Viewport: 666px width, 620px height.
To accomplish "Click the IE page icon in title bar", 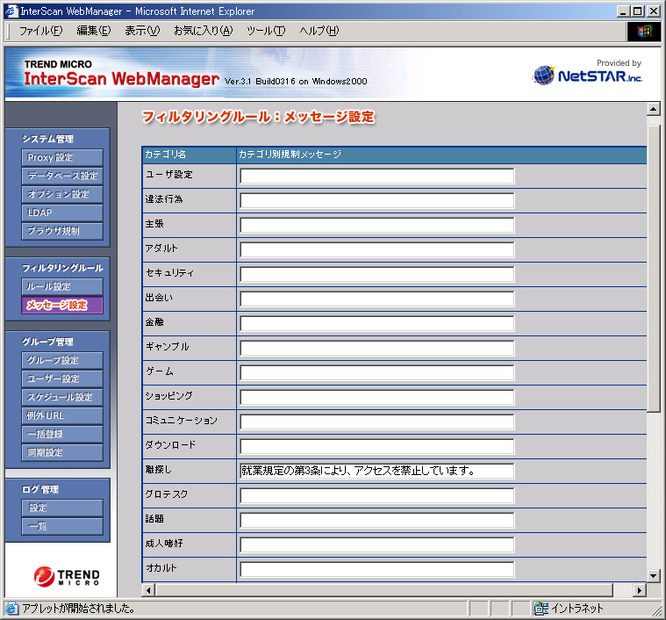I will pyautogui.click(x=11, y=11).
